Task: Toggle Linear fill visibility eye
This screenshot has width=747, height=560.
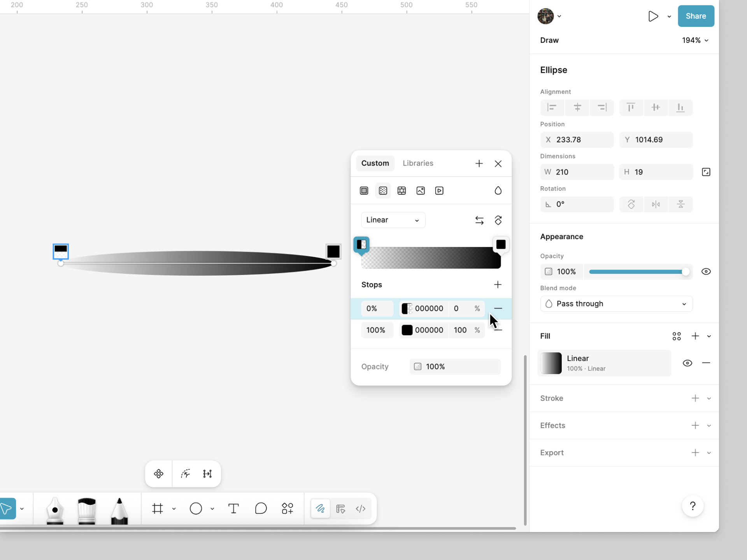Action: [687, 363]
